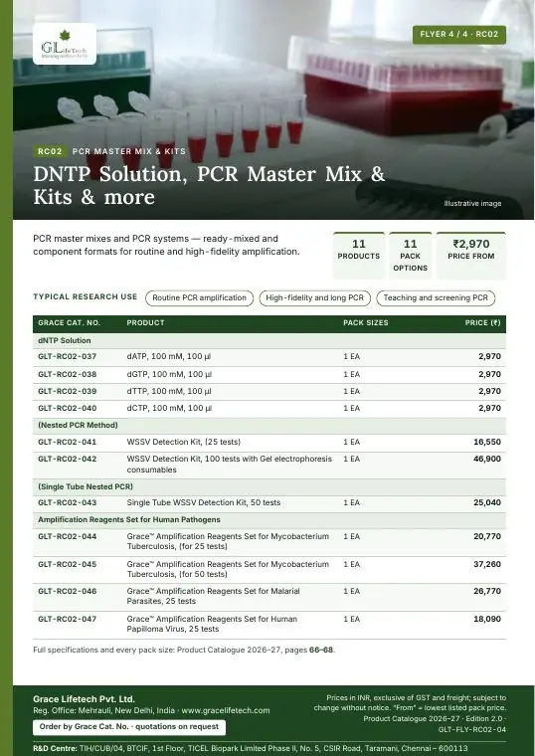Click Mycobacterium Tuberculosis (for 25 tests) product
Viewport: 535px width, 756px height.
[228, 541]
